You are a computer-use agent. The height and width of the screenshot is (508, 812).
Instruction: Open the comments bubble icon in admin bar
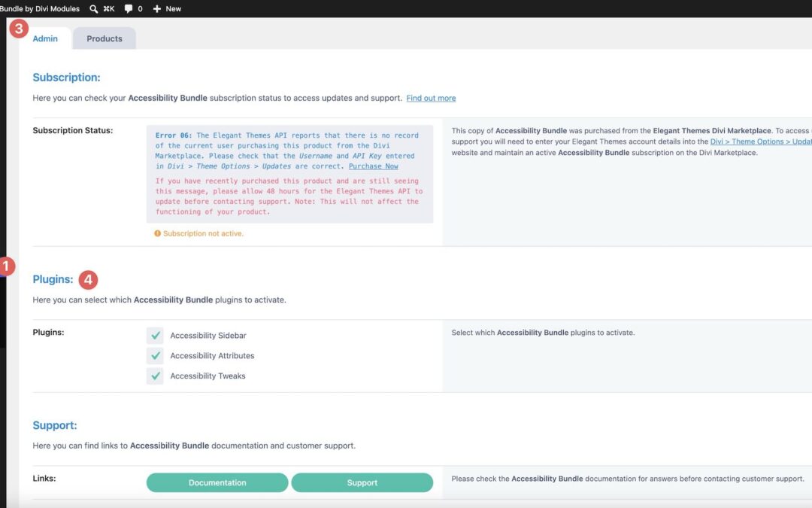coord(129,9)
